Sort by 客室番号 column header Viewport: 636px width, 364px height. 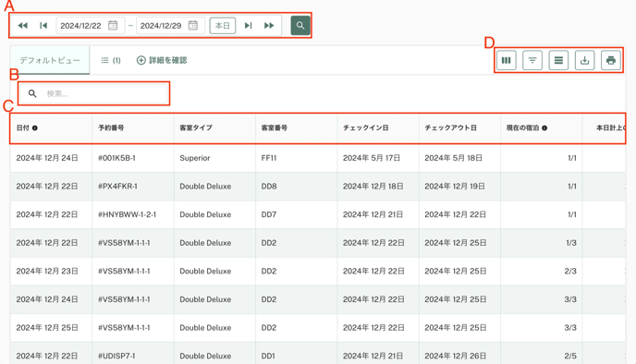click(275, 128)
